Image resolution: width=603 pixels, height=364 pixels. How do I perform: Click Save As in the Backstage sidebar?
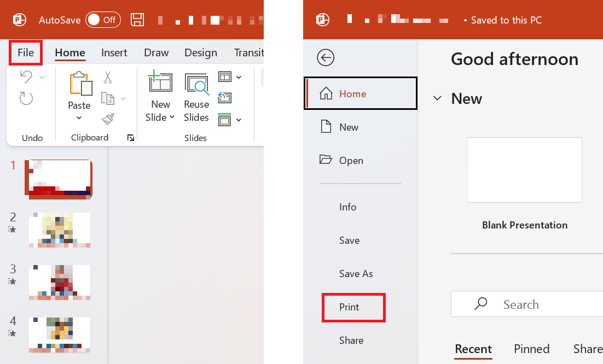(x=356, y=274)
